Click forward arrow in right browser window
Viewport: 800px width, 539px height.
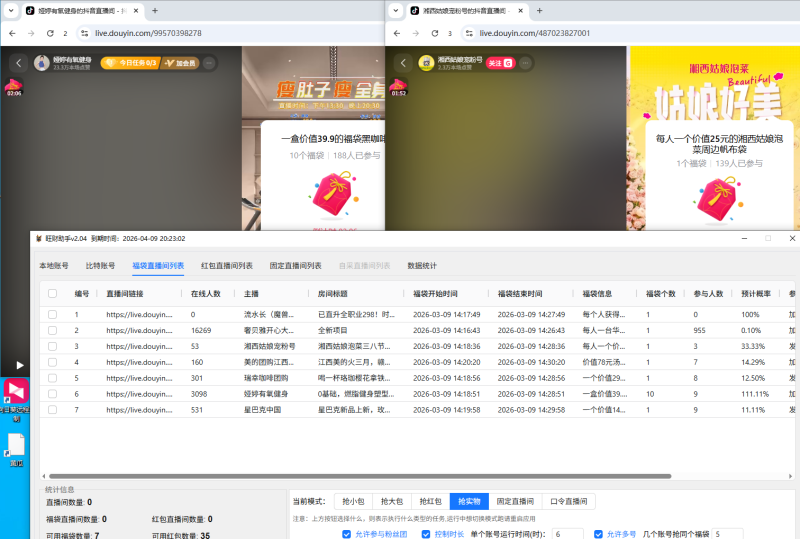tap(416, 33)
